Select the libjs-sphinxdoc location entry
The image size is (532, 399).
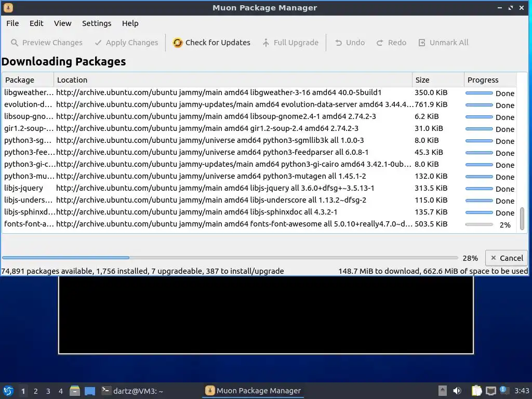tap(197, 212)
